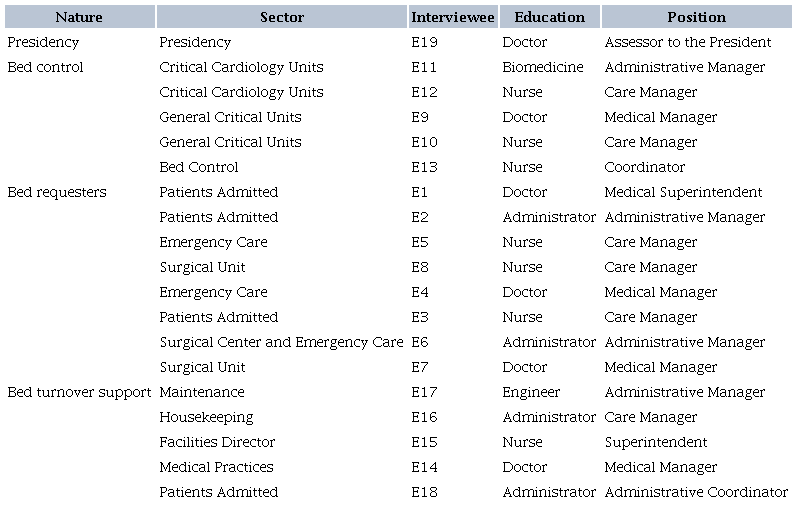Select the Administrative Coordinator position cell
Image resolution: width=797 pixels, height=508 pixels.
coord(696,492)
